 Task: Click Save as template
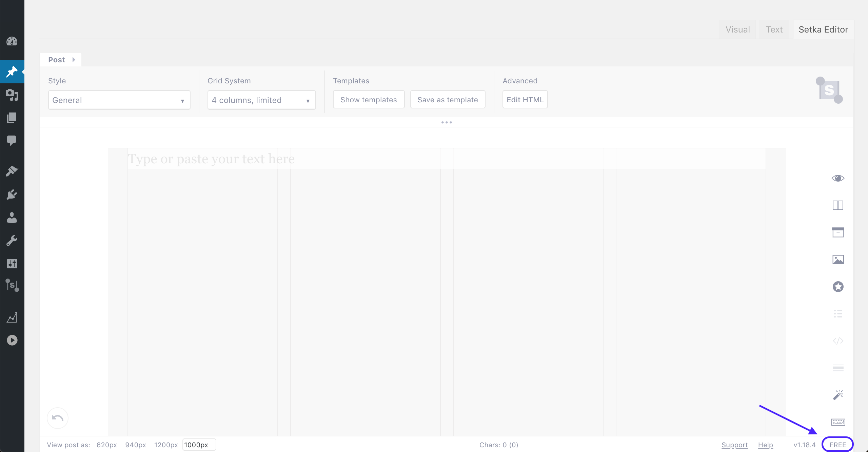point(448,99)
